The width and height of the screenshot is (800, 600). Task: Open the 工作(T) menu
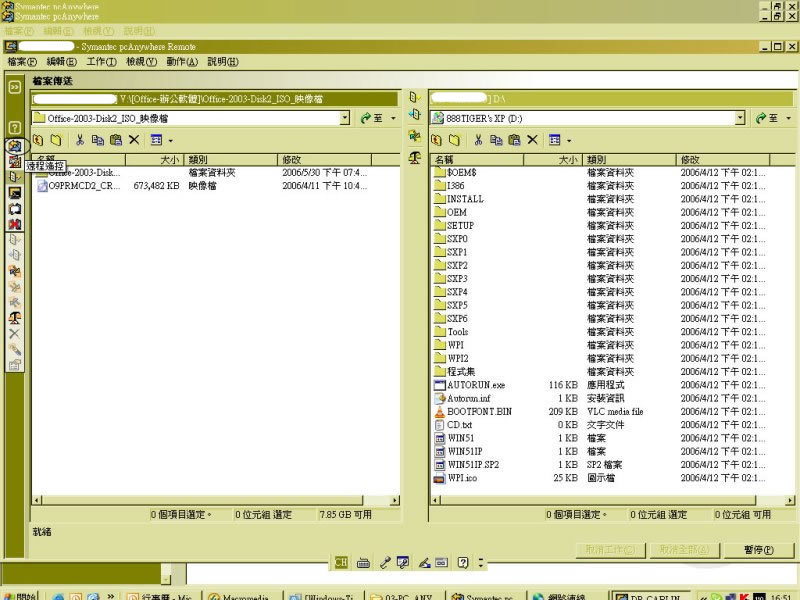(x=102, y=62)
